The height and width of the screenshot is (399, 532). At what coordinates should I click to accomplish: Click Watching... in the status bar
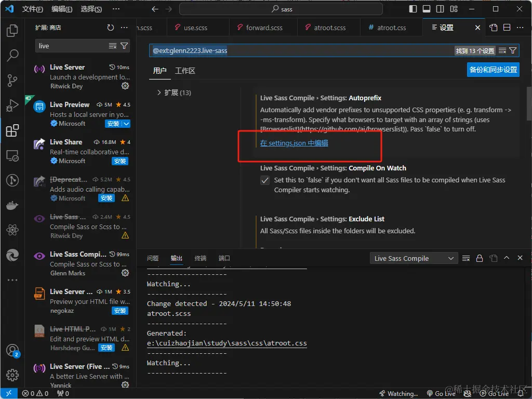click(398, 394)
